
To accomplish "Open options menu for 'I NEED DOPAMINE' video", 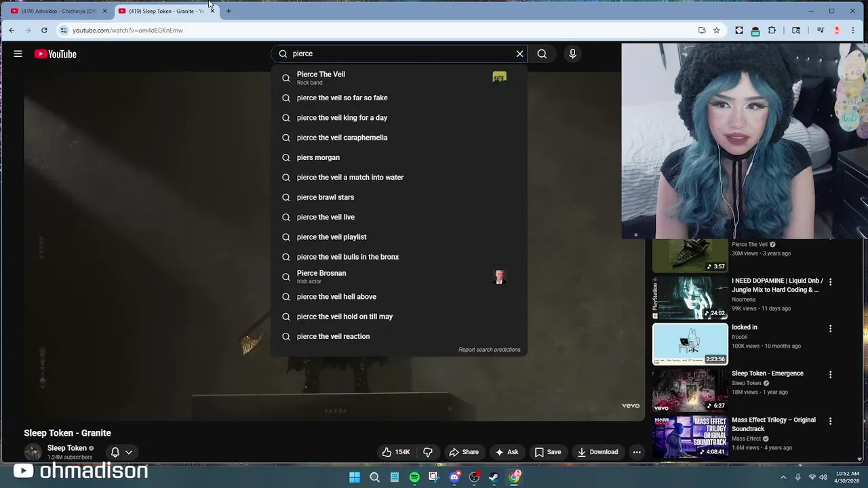I will (x=830, y=282).
